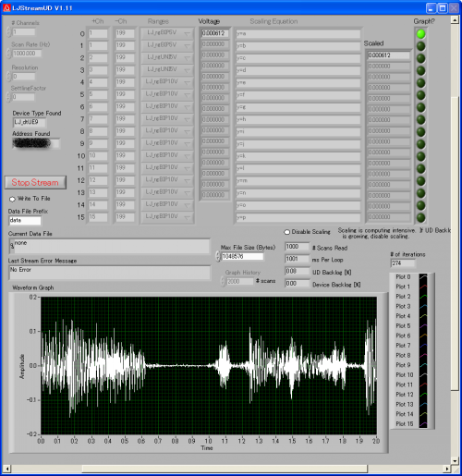Click the Device Type Found field

30,122
